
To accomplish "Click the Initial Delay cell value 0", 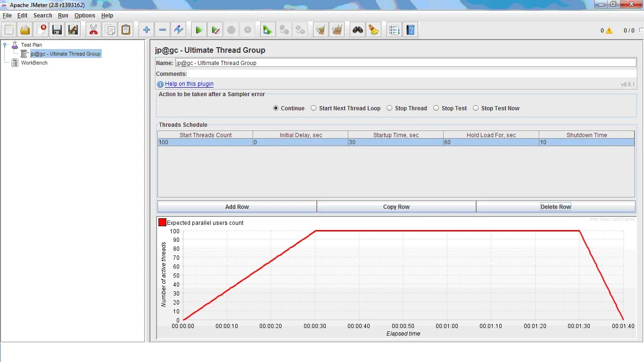I will [x=300, y=142].
